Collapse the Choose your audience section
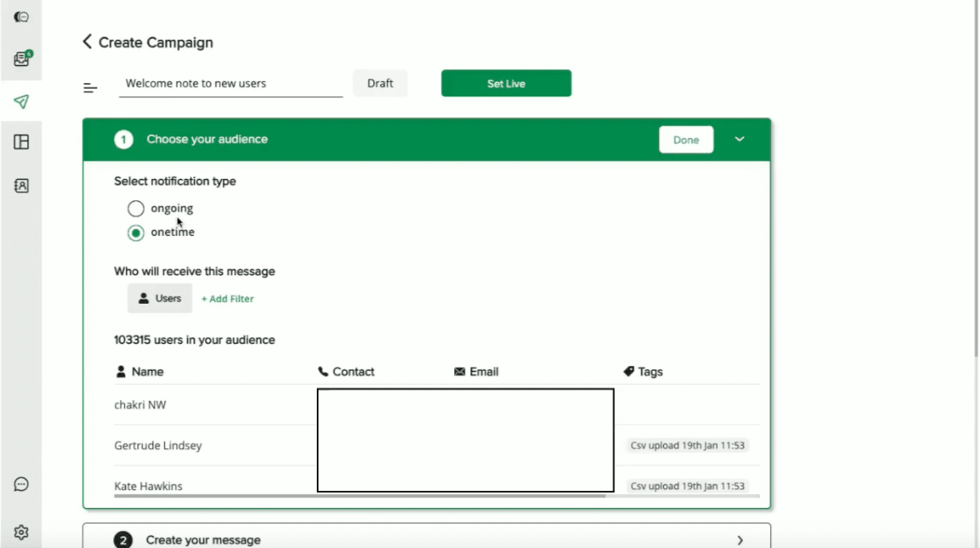The height and width of the screenshot is (548, 980). pyautogui.click(x=739, y=139)
